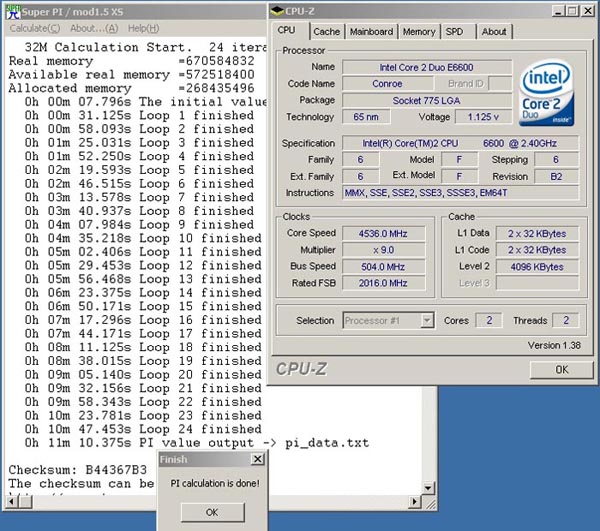Click the Core Speed value '4536.0 MHz'
Screen dimensions: 600x531
click(383, 233)
